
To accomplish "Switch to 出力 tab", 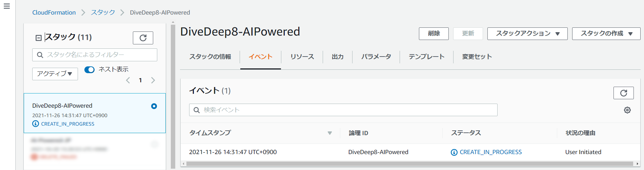I will click(338, 57).
